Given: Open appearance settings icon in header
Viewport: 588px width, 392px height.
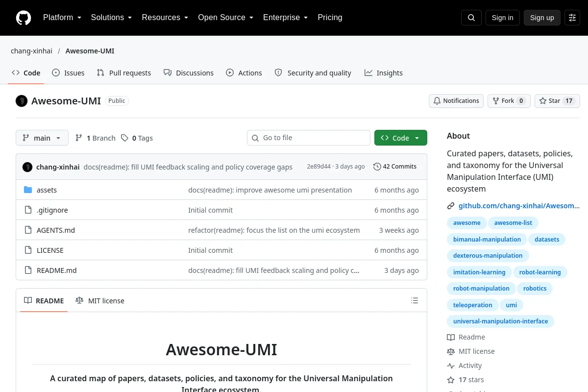Looking at the screenshot, I should [572, 18].
